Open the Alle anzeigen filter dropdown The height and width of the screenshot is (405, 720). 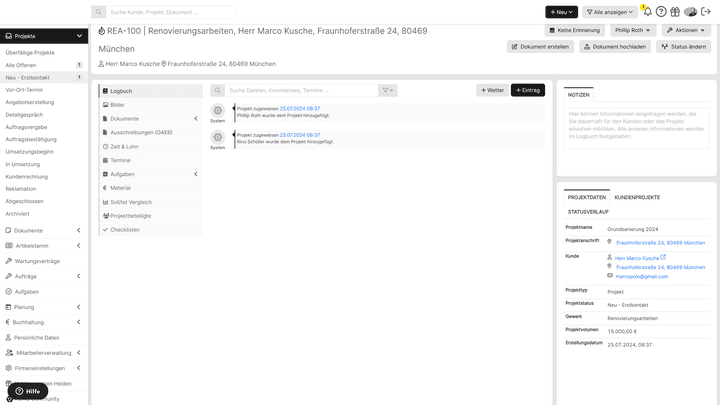tap(609, 12)
